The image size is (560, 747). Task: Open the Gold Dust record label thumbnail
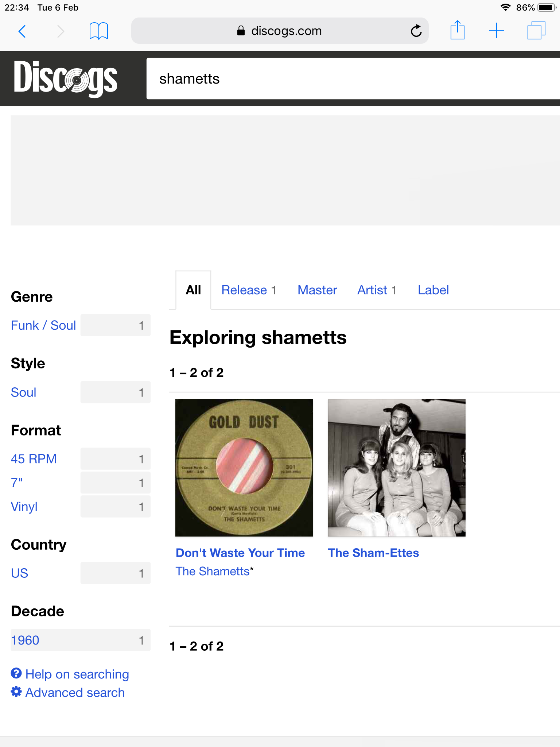pos(244,468)
